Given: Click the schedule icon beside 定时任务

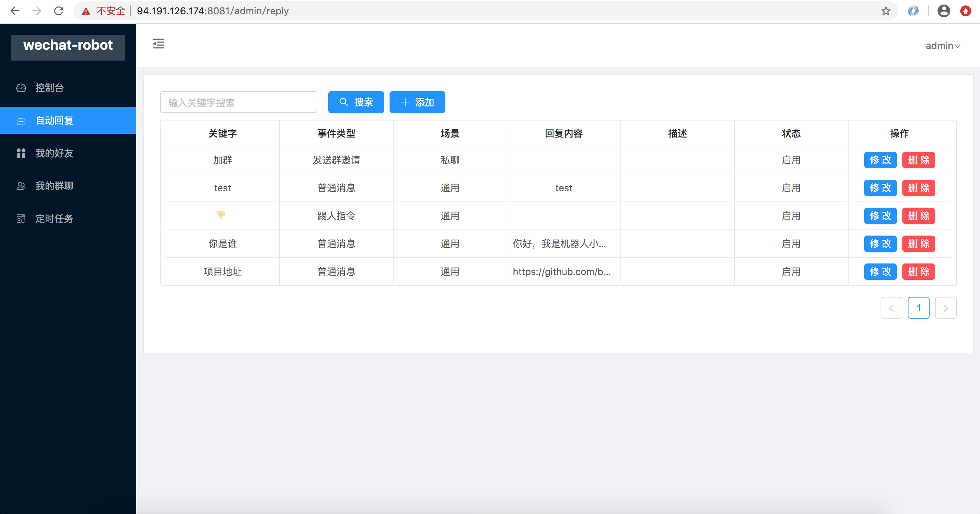Looking at the screenshot, I should (21, 219).
